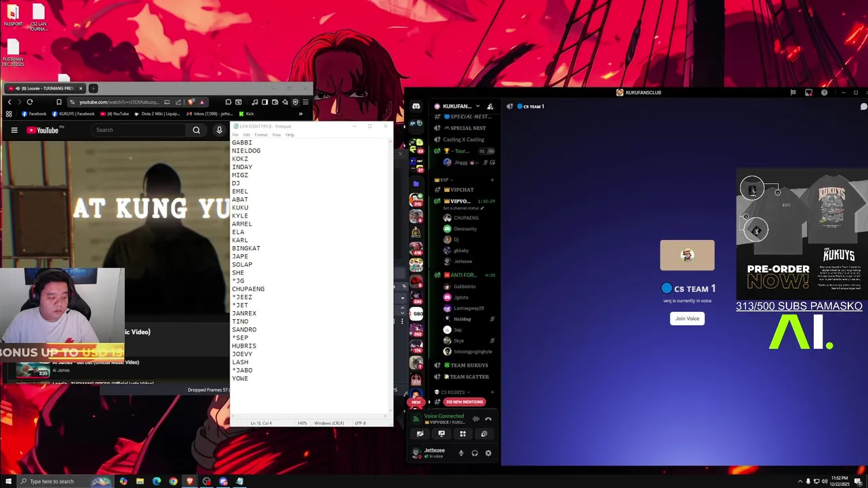Open browser hamburger menu
868x488 pixels.
[x=305, y=102]
